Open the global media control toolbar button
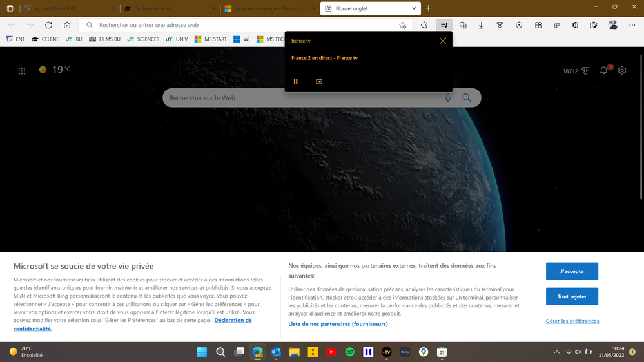This screenshot has width=644, height=362. (444, 25)
